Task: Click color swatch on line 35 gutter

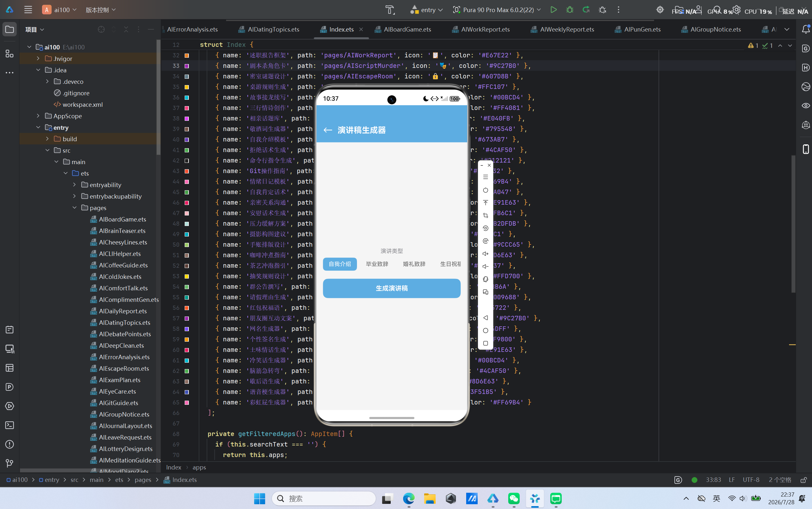Action: (x=187, y=87)
